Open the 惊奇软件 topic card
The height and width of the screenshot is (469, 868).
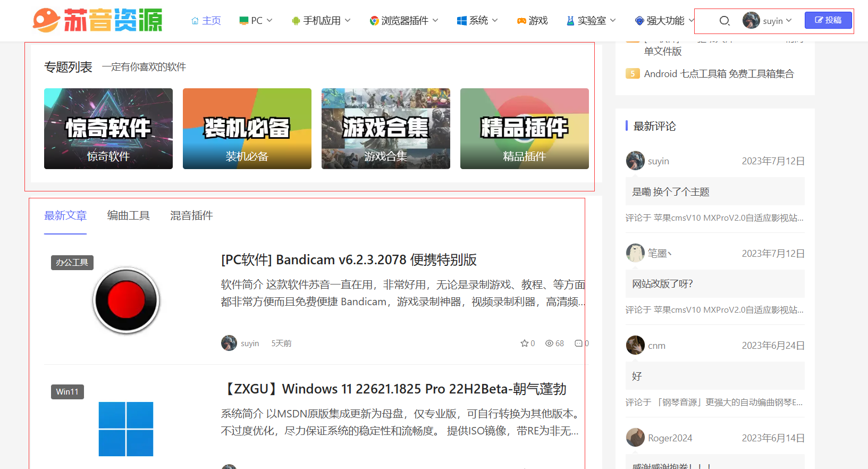pos(108,129)
